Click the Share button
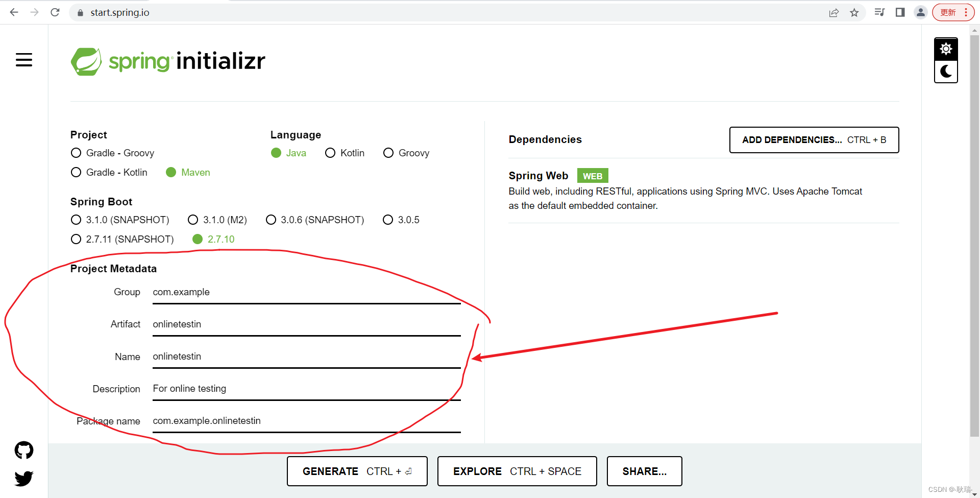This screenshot has height=498, width=980. [645, 471]
